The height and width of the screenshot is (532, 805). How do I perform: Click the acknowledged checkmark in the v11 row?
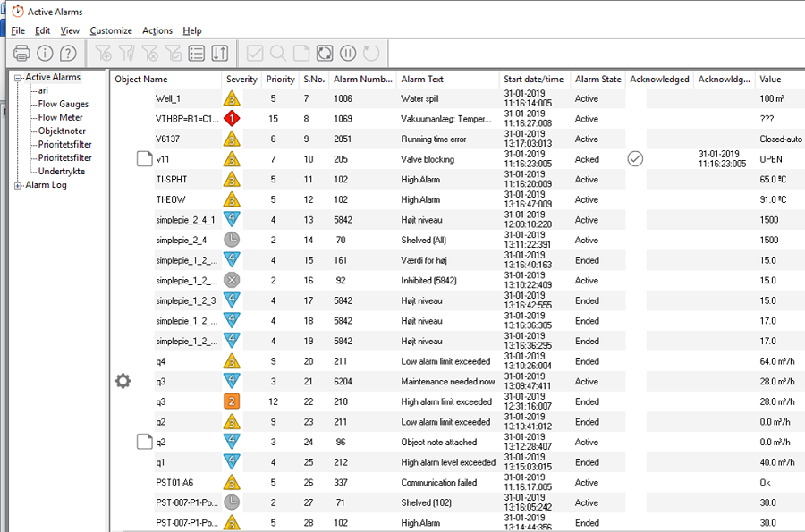point(635,159)
